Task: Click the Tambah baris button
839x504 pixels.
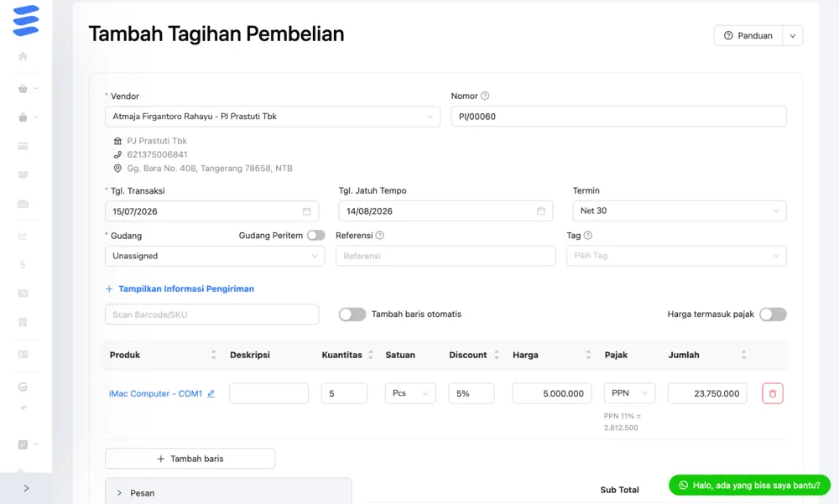Action: (x=190, y=459)
